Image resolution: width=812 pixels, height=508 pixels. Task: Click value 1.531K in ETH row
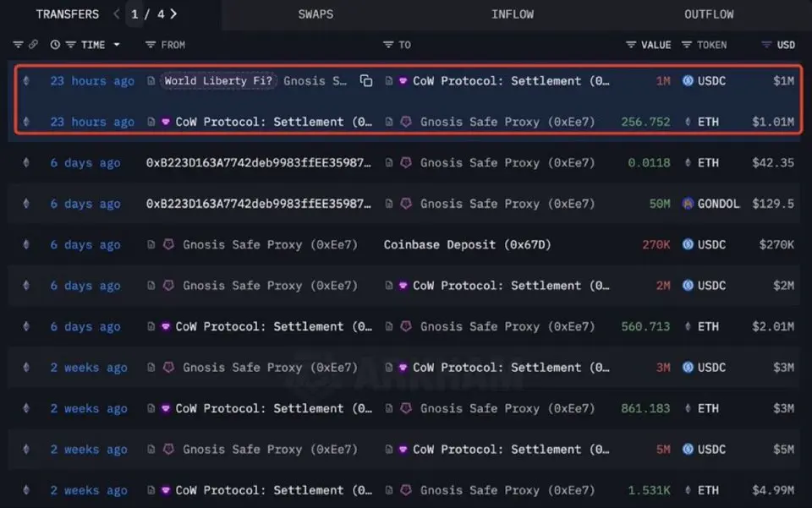[649, 490]
